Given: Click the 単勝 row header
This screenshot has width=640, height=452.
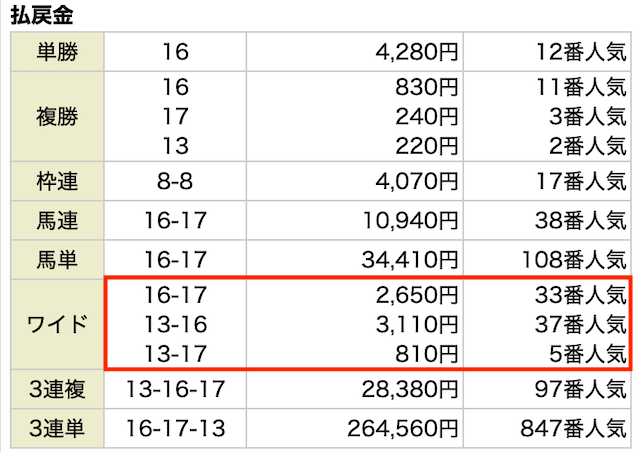Looking at the screenshot, I should click(x=57, y=52).
